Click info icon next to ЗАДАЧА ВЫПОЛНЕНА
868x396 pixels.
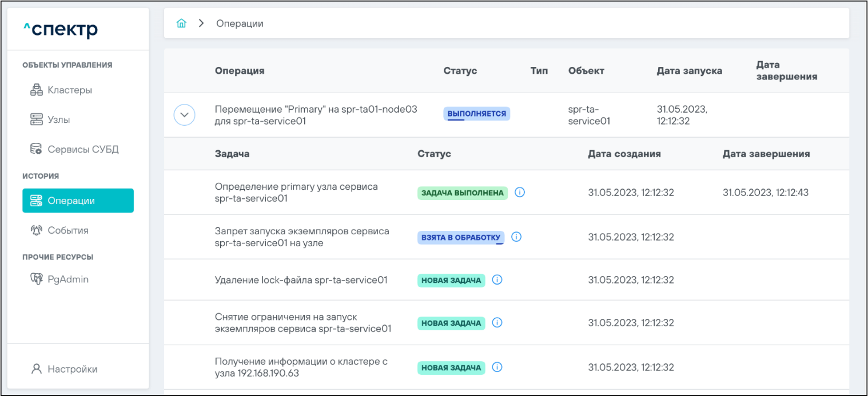pos(520,193)
